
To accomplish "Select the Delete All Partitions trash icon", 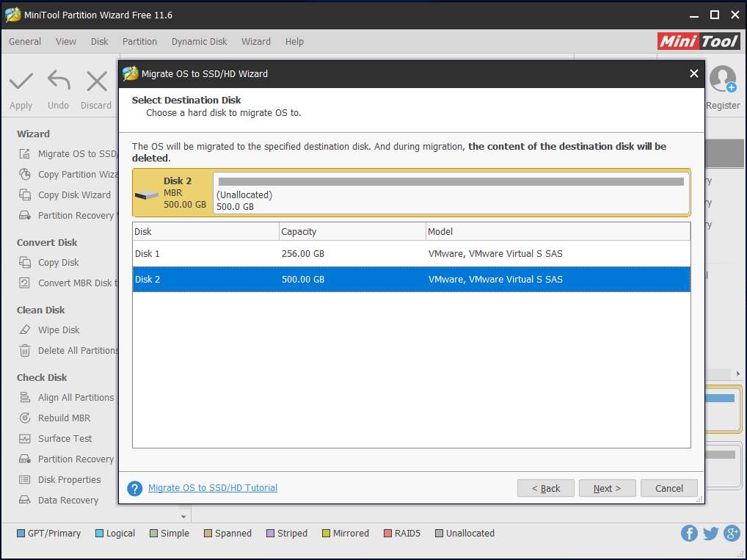I will [x=25, y=351].
